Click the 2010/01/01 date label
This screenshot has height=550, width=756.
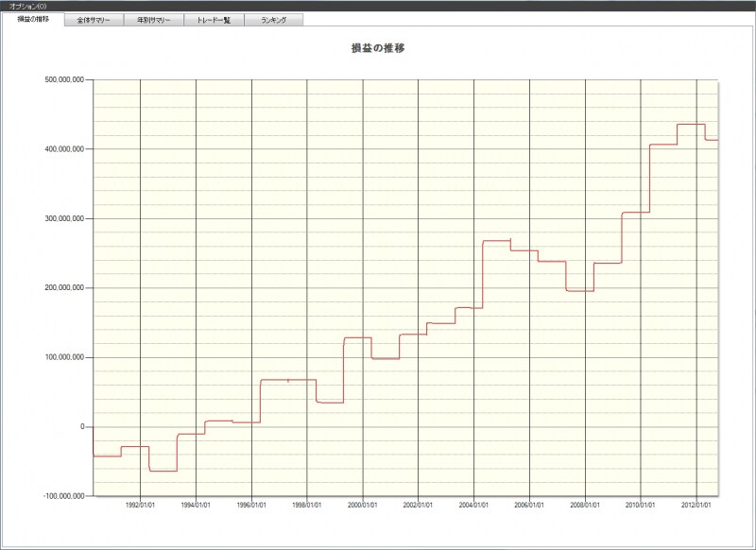(641, 506)
